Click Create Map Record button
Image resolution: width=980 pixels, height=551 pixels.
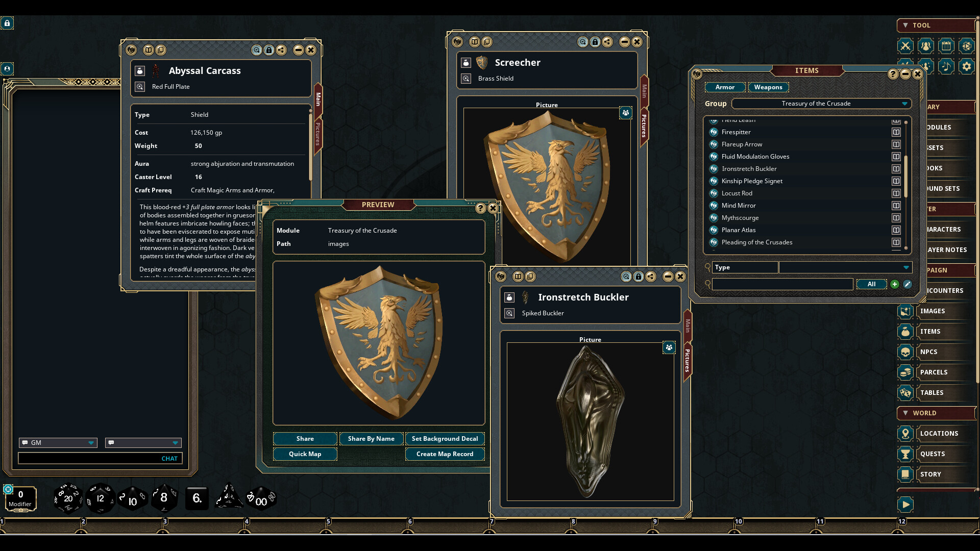445,454
